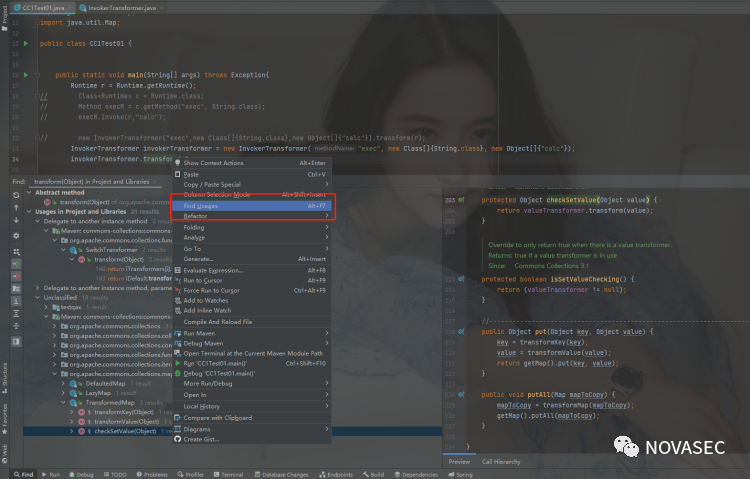Collapse the Unclassified results group
Image resolution: width=750 pixels, height=479 pixels.
[x=37, y=297]
